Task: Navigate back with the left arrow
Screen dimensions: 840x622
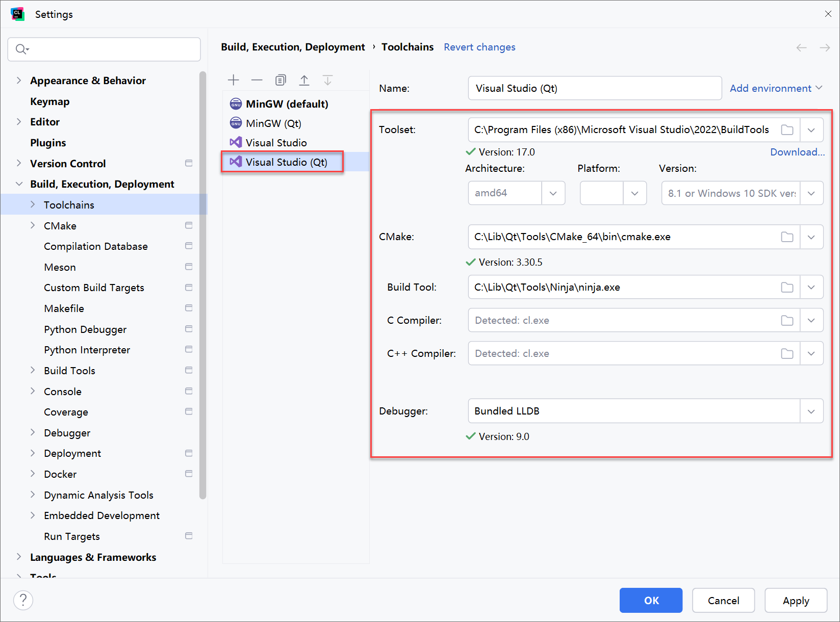Action: tap(801, 47)
